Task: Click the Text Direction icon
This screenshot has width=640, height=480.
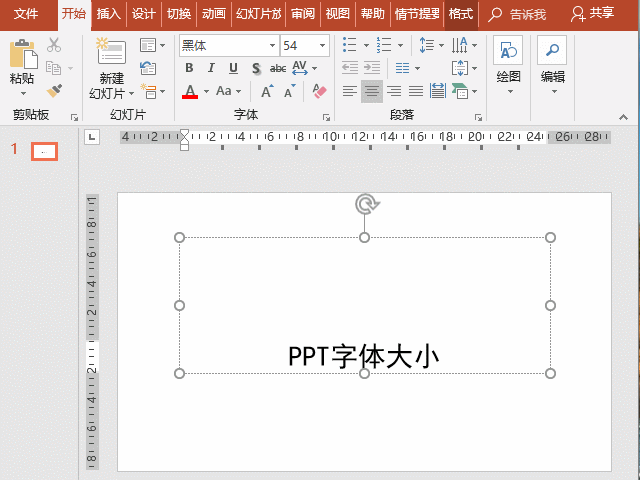Action: point(460,45)
